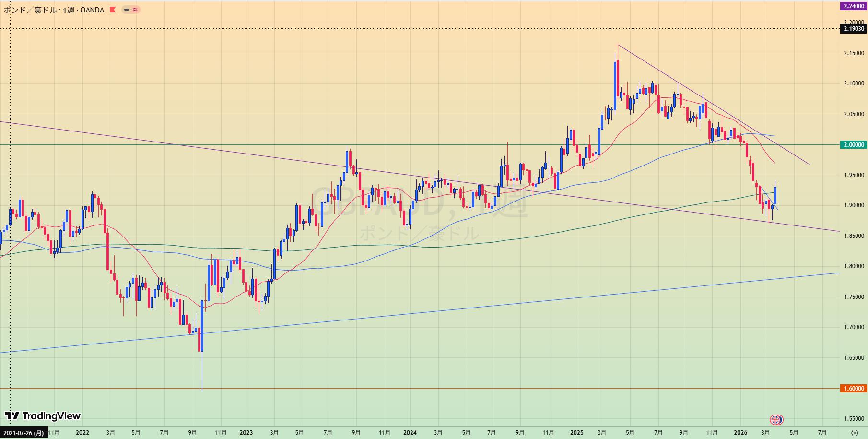The height and width of the screenshot is (439, 868).
Task: Click the 2023 label on time axis
Action: click(246, 433)
